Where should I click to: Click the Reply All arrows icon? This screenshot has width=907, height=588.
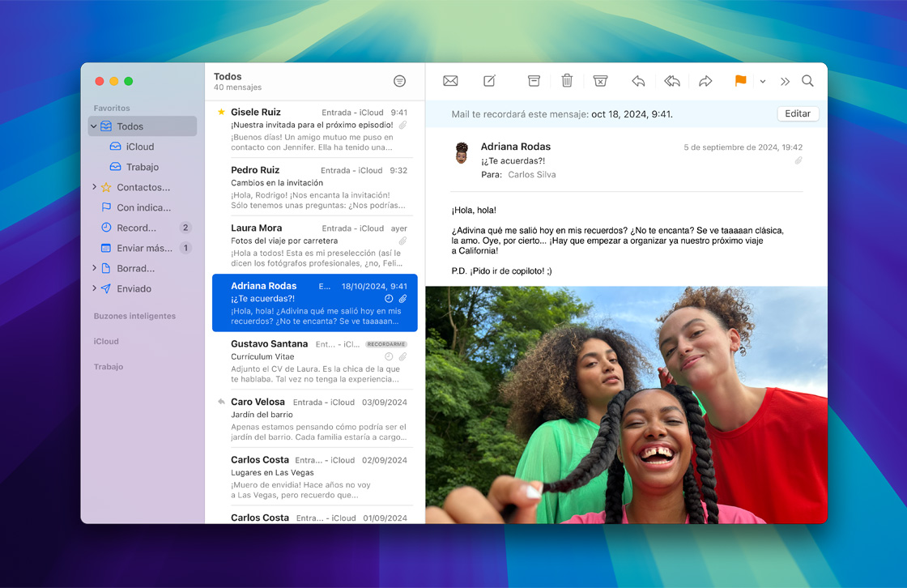[671, 81]
